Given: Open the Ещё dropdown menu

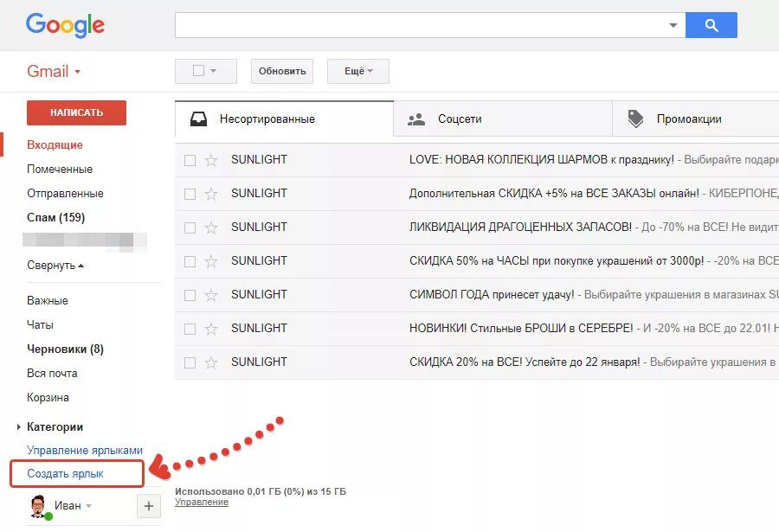Looking at the screenshot, I should [x=358, y=71].
